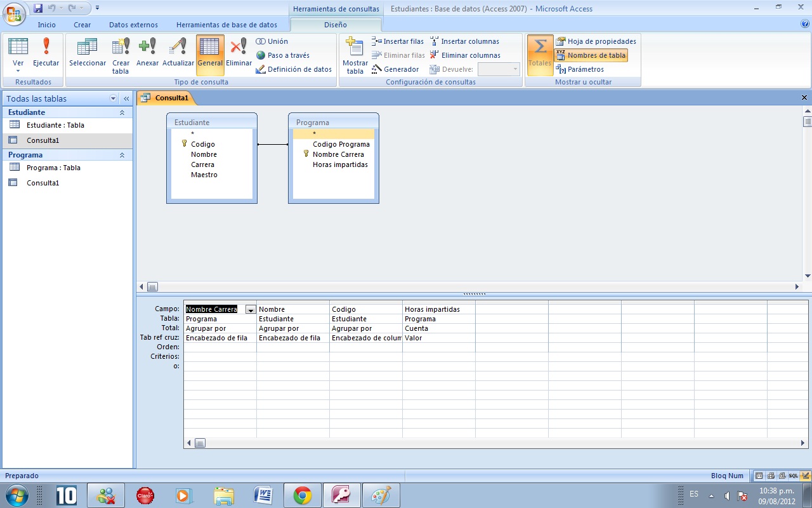The width and height of the screenshot is (812, 508).
Task: Open Todas las tablas navigation menu
Action: pyautogui.click(x=114, y=98)
